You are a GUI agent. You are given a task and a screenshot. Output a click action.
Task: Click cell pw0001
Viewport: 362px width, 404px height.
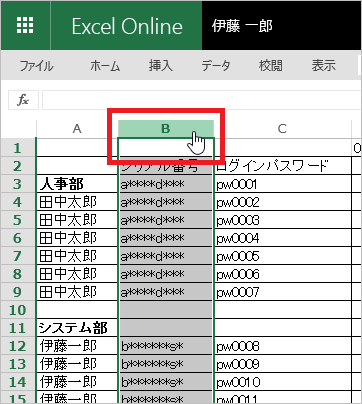[x=283, y=184]
